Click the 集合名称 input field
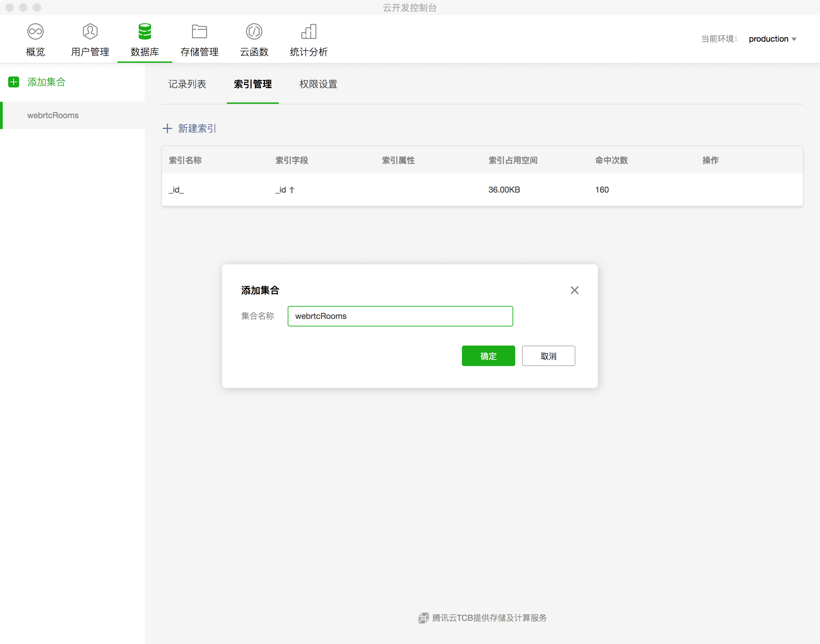Viewport: 820px width, 644px height. (x=400, y=316)
